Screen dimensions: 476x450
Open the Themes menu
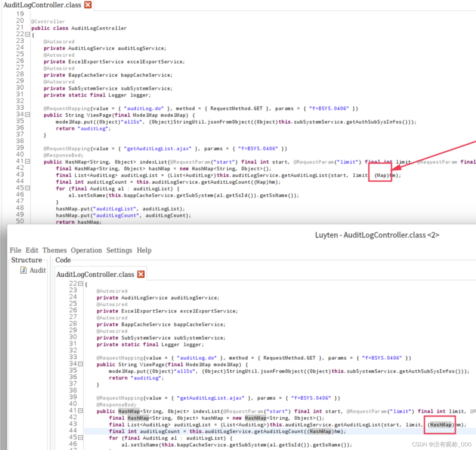tap(55, 250)
